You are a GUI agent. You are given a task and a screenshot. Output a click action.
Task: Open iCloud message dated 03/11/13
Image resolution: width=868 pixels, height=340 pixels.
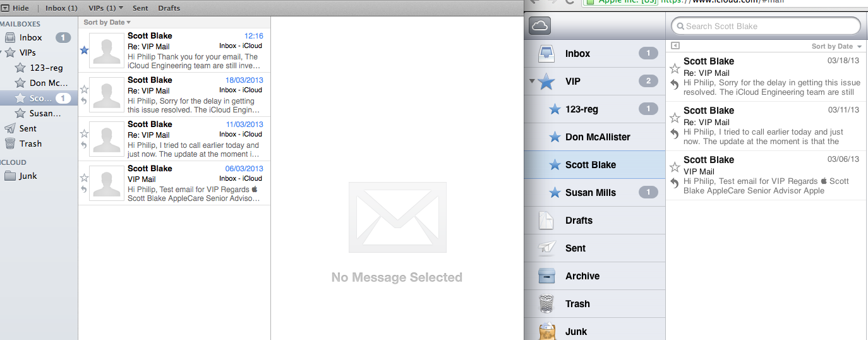click(x=767, y=126)
